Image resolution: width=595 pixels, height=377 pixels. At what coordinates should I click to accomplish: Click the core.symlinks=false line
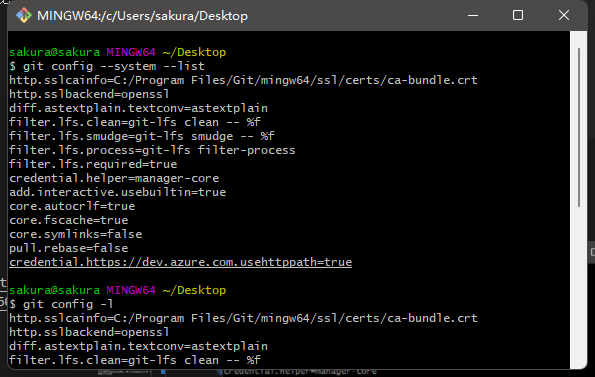[x=76, y=234]
